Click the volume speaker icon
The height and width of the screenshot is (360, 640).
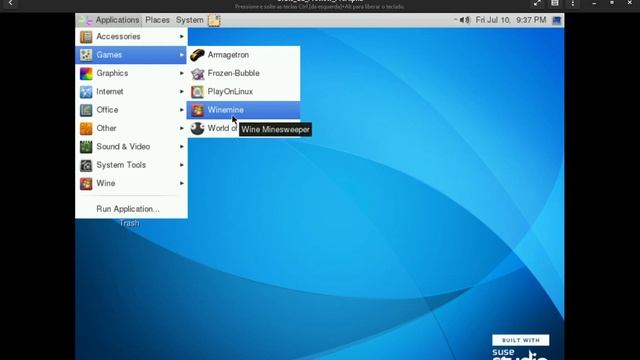click(x=464, y=20)
